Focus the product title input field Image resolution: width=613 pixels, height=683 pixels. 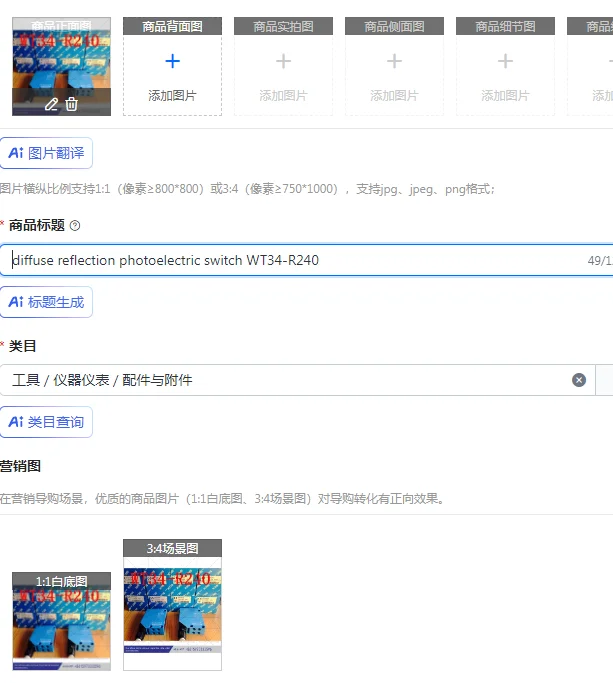[x=306, y=260]
